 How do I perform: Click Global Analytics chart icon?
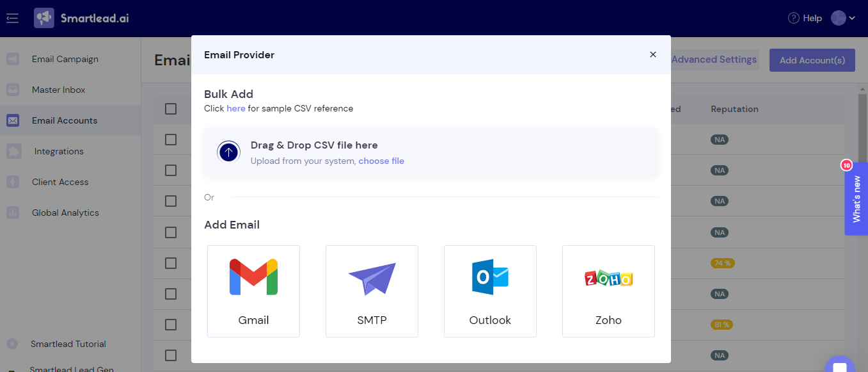(13, 213)
